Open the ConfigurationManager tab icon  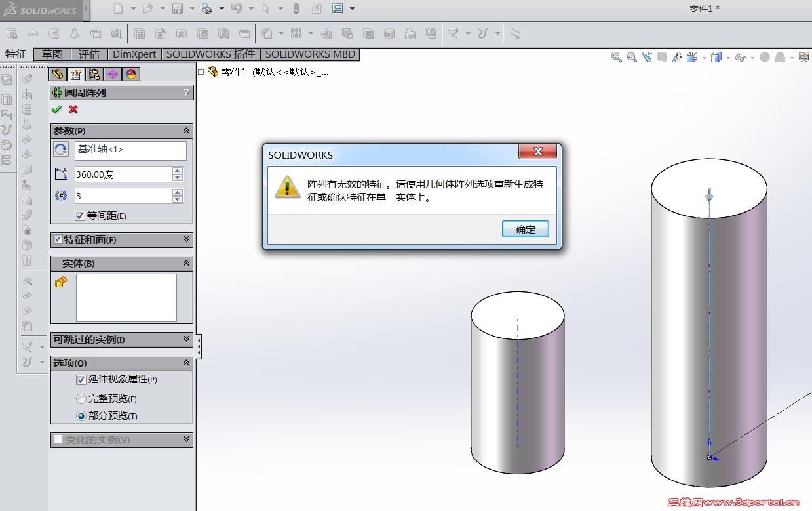click(x=94, y=74)
